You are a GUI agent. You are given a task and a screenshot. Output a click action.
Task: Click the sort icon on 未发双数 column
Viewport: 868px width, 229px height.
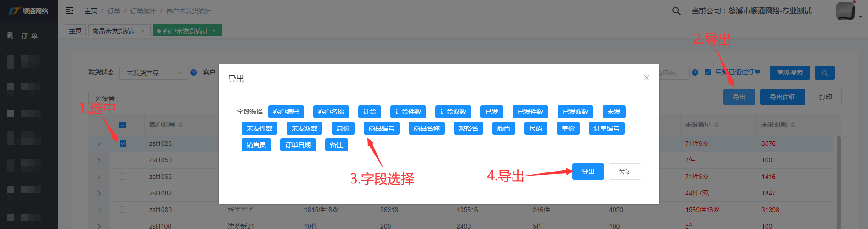click(793, 125)
